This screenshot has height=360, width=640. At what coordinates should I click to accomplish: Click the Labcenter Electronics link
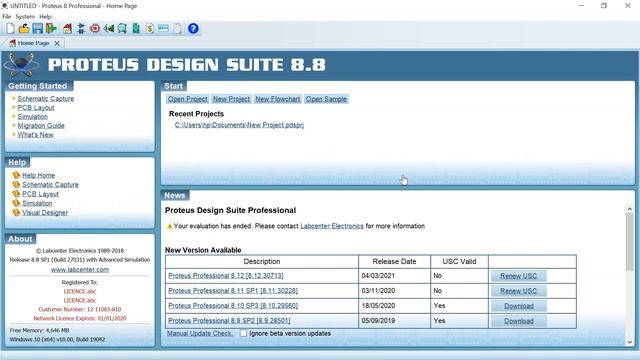(x=332, y=226)
